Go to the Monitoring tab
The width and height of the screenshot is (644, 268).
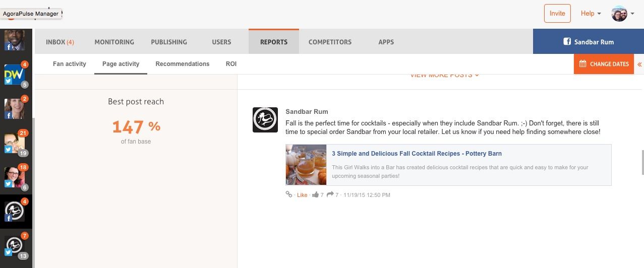click(114, 42)
